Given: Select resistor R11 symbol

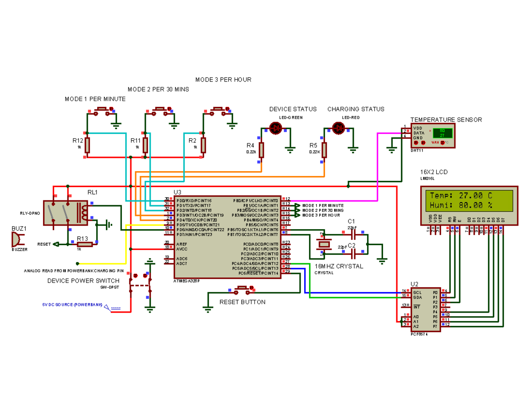Looking at the screenshot, I should point(145,145).
